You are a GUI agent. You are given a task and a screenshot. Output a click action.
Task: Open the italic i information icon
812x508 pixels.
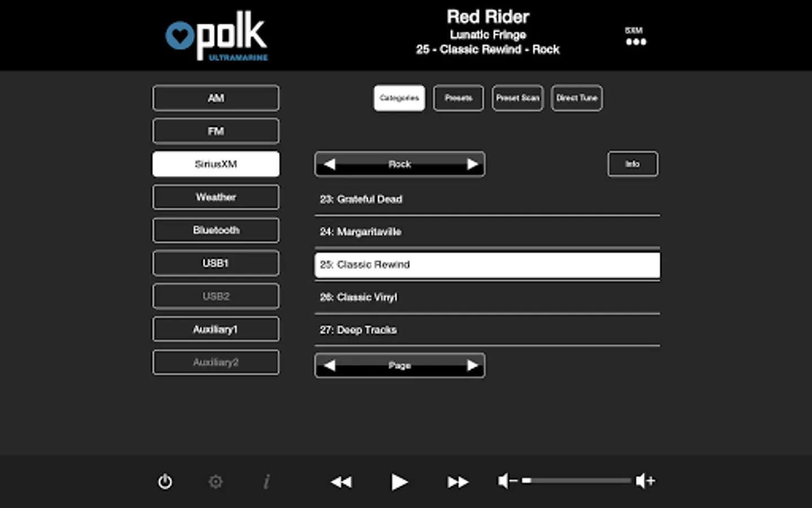(267, 481)
